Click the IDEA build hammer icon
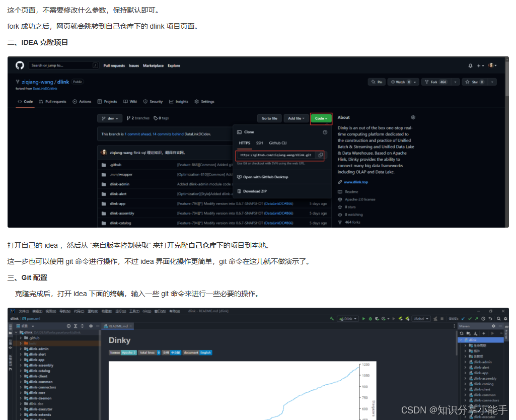 (x=332, y=319)
